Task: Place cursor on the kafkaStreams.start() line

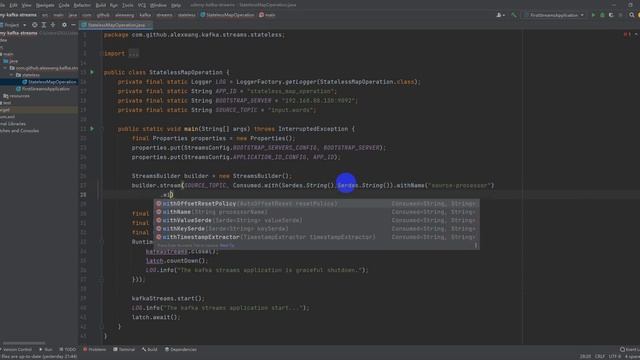Action: [168, 298]
